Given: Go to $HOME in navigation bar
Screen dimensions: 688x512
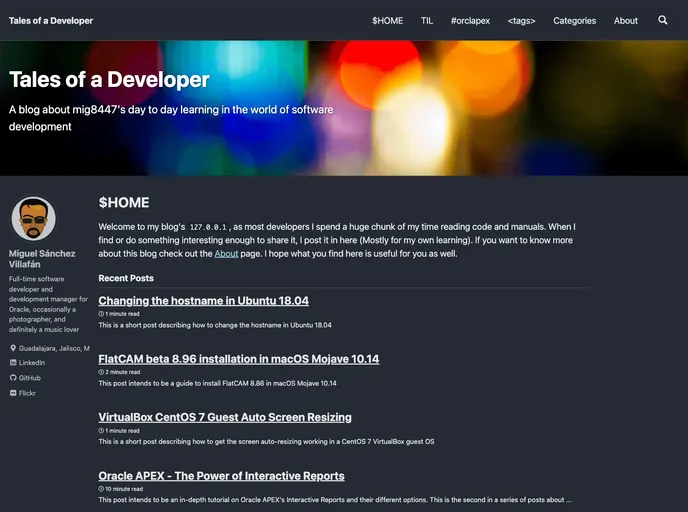Looking at the screenshot, I should pos(387,20).
